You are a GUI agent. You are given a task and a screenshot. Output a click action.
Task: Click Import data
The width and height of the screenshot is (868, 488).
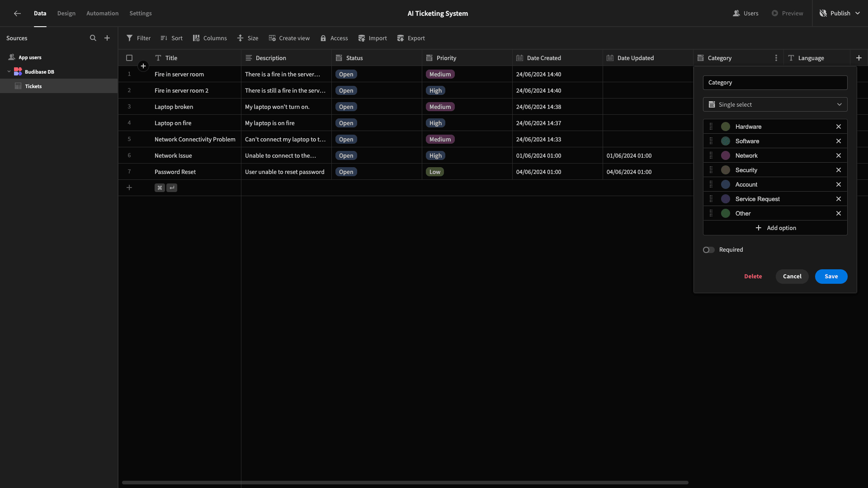pyautogui.click(x=373, y=38)
